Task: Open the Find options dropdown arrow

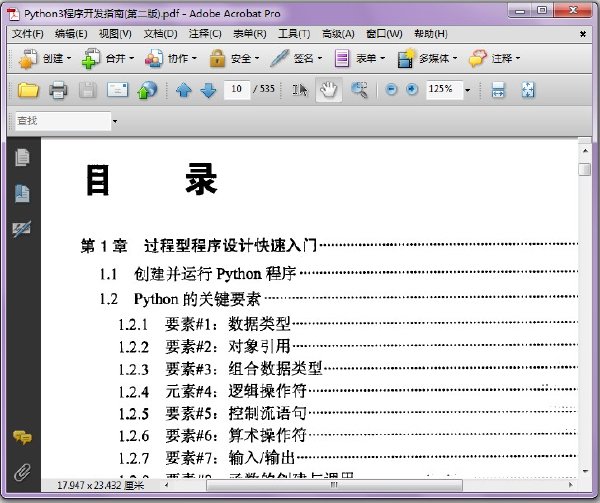Action: 115,122
